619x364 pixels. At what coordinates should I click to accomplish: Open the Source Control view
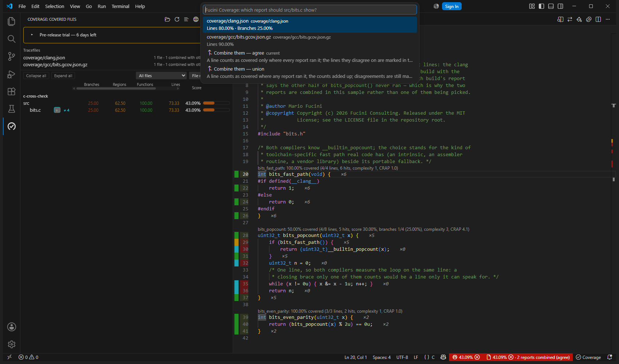point(12,56)
